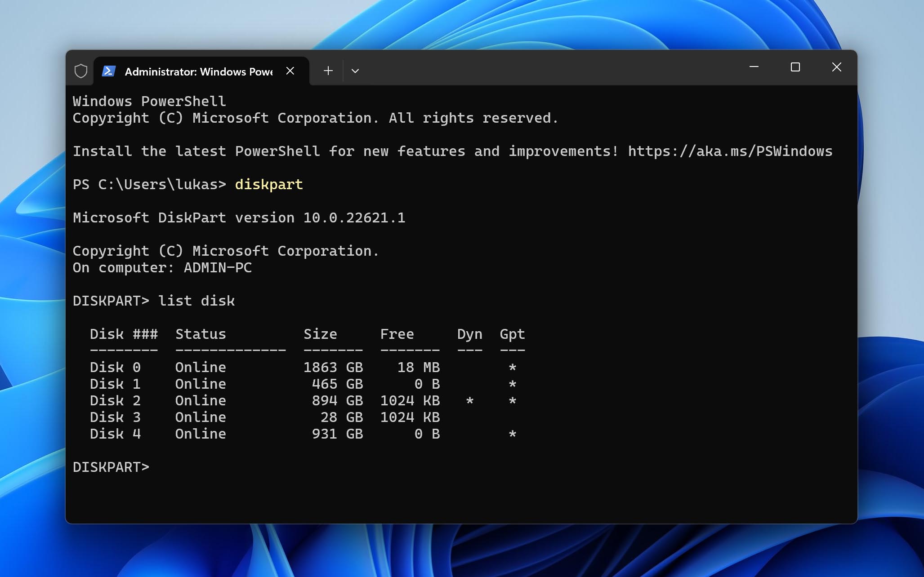The width and height of the screenshot is (924, 577).
Task: Click the Status column header
Action: [x=201, y=334]
